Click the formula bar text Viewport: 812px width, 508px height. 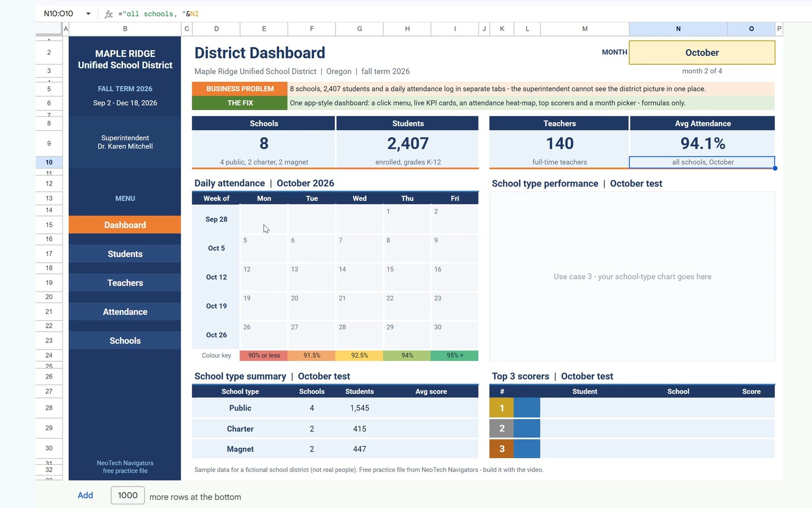click(158, 14)
